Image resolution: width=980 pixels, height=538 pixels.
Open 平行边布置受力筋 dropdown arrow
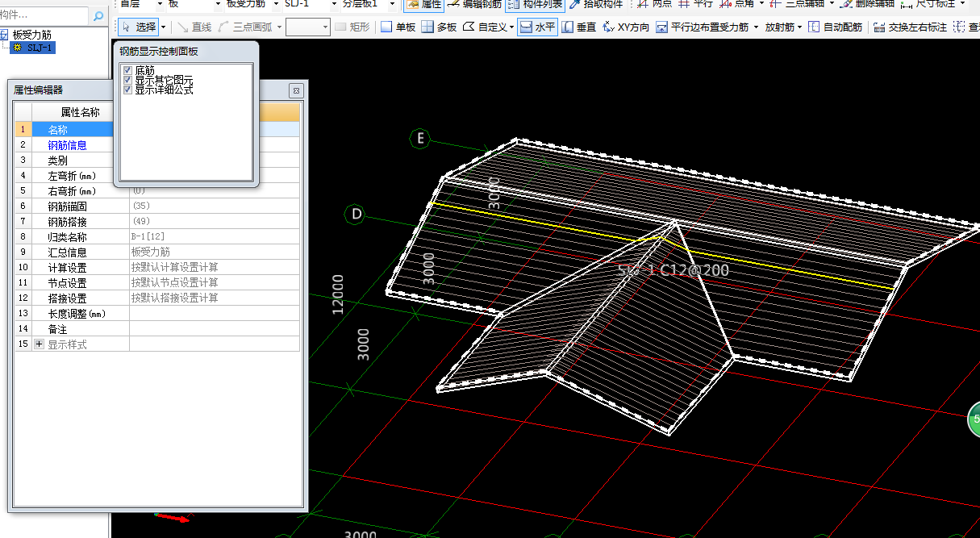756,27
